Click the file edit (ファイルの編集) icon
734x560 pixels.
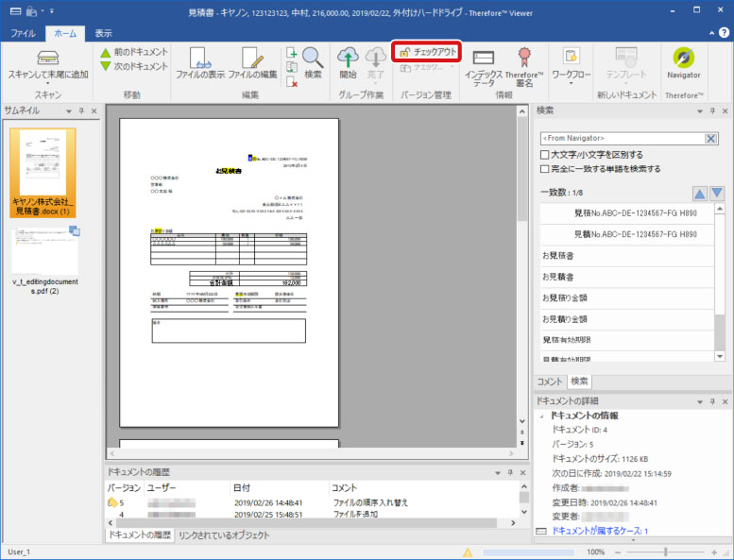point(252,59)
